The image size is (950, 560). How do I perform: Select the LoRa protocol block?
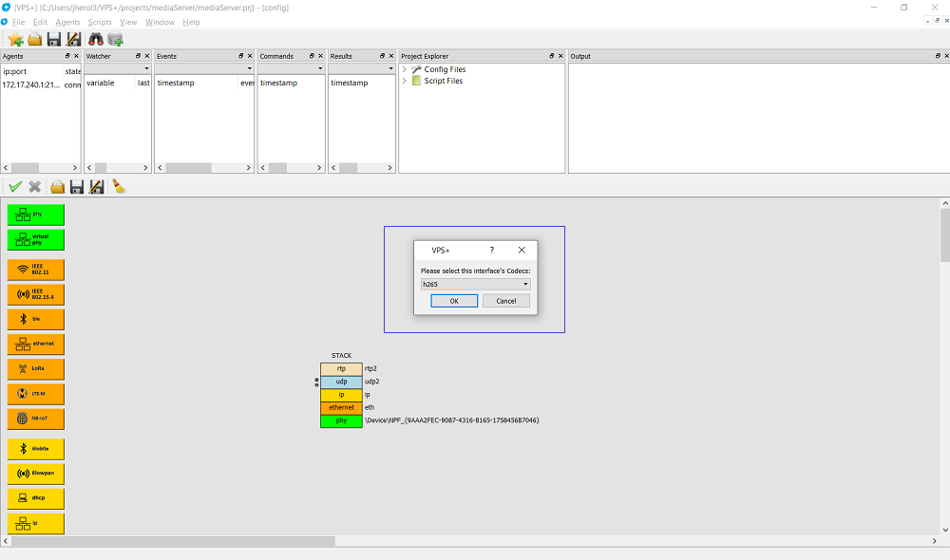click(36, 368)
